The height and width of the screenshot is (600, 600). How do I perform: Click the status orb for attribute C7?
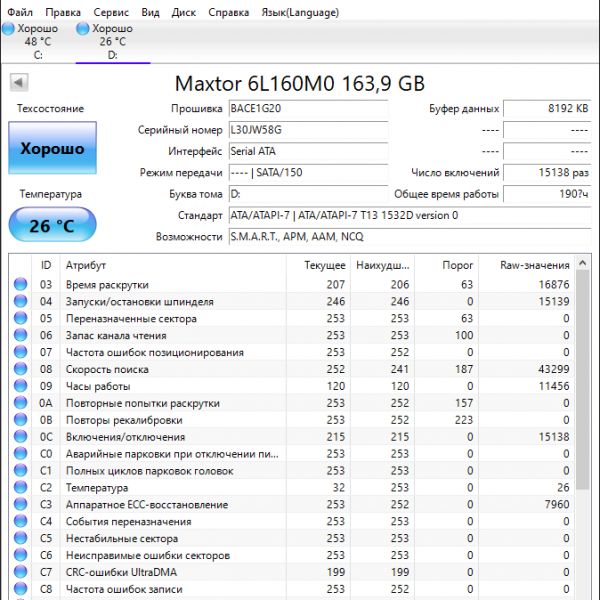(21, 572)
